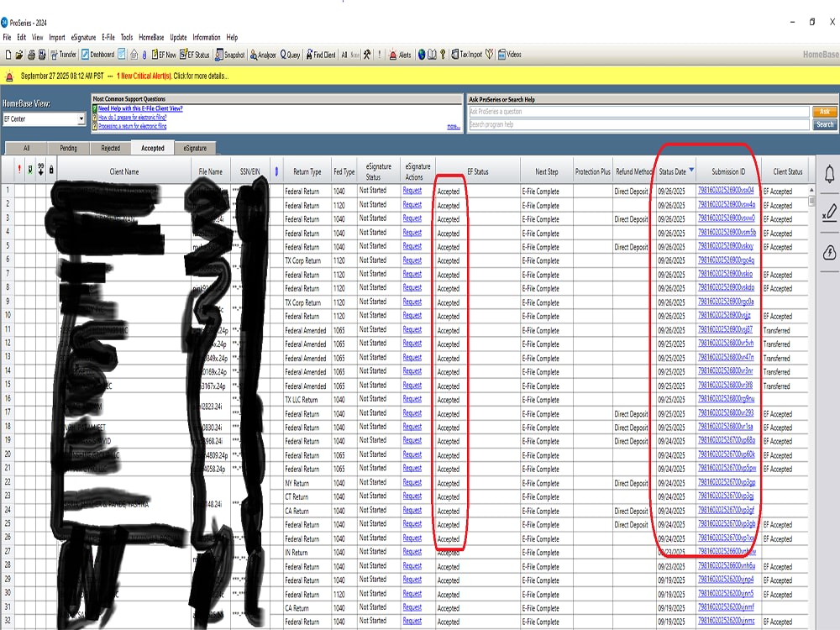This screenshot has height=630, width=840.
Task: Click the bell notification icon in sidebar
Action: 829,174
